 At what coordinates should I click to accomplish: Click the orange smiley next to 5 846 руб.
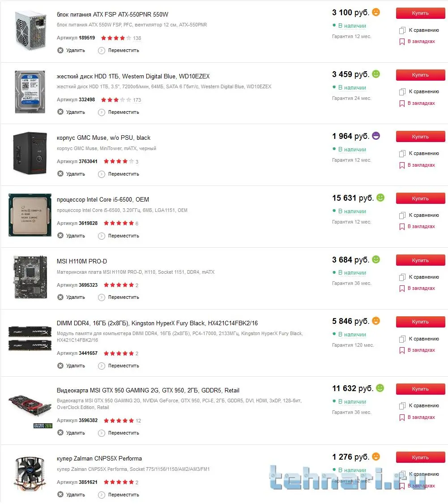click(376, 321)
